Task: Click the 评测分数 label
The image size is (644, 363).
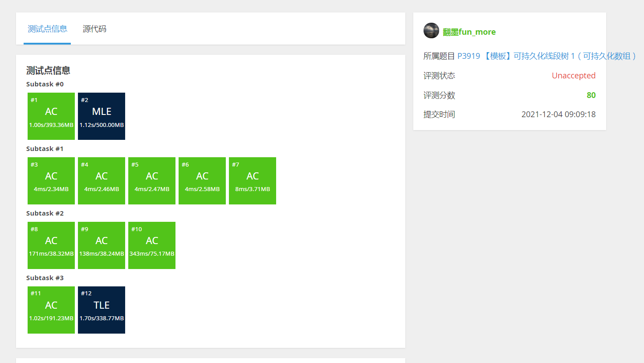Action: click(439, 95)
